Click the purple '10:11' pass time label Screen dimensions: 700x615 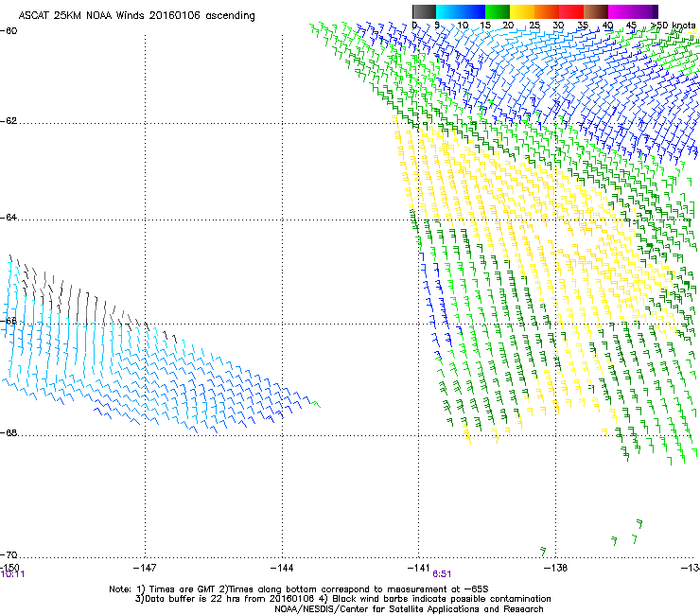coord(12,574)
